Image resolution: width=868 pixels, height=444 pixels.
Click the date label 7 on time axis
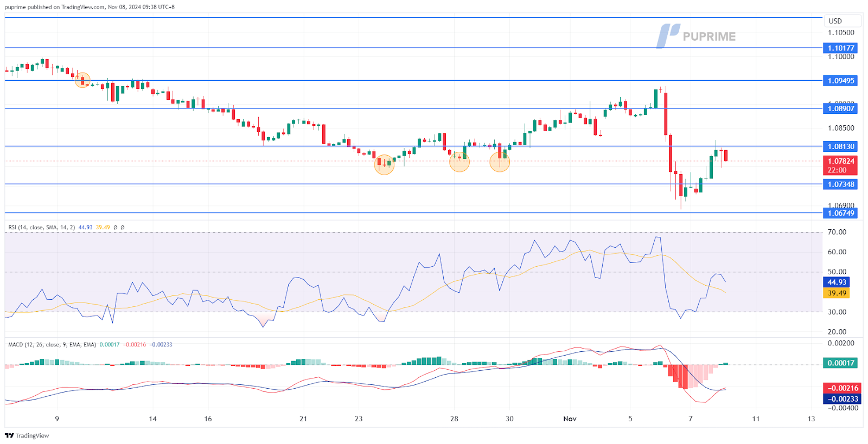[x=691, y=419]
